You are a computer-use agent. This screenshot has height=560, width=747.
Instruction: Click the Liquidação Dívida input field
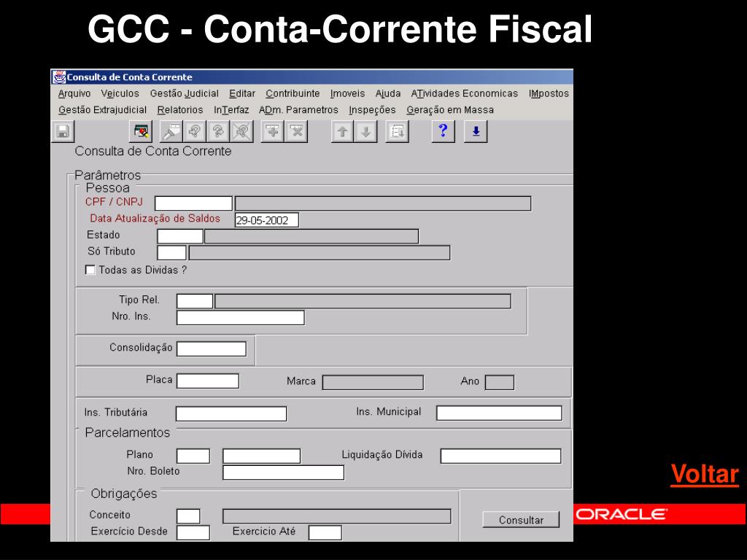pyautogui.click(x=500, y=456)
